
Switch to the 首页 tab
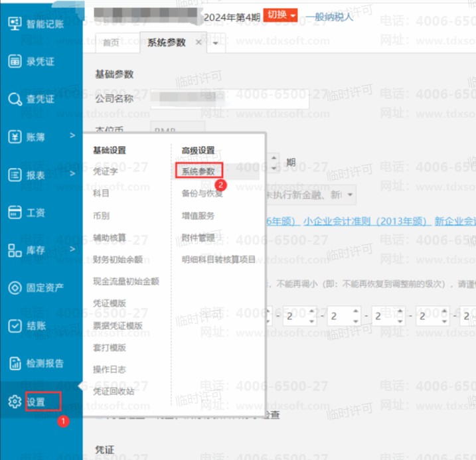[111, 42]
